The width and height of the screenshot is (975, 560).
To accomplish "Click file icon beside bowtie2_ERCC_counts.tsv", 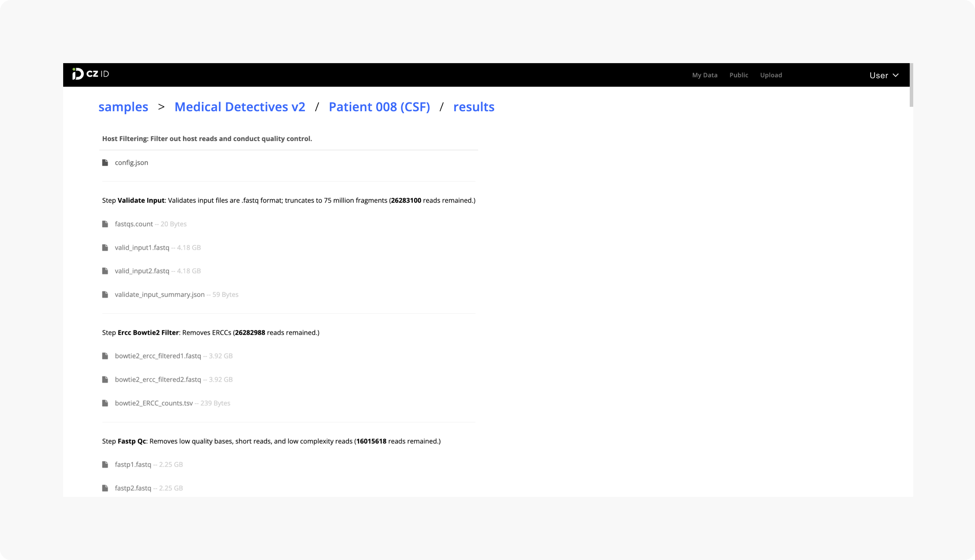I will 105,403.
